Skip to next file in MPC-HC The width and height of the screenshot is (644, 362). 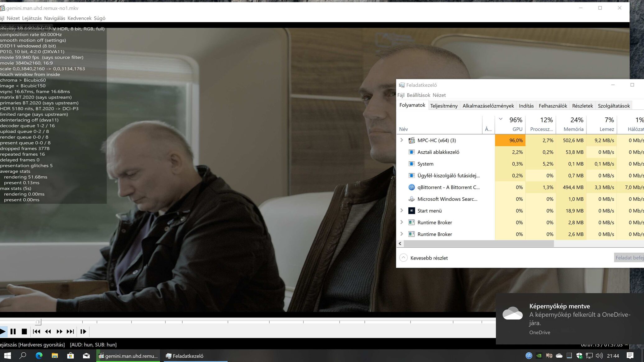(70, 332)
